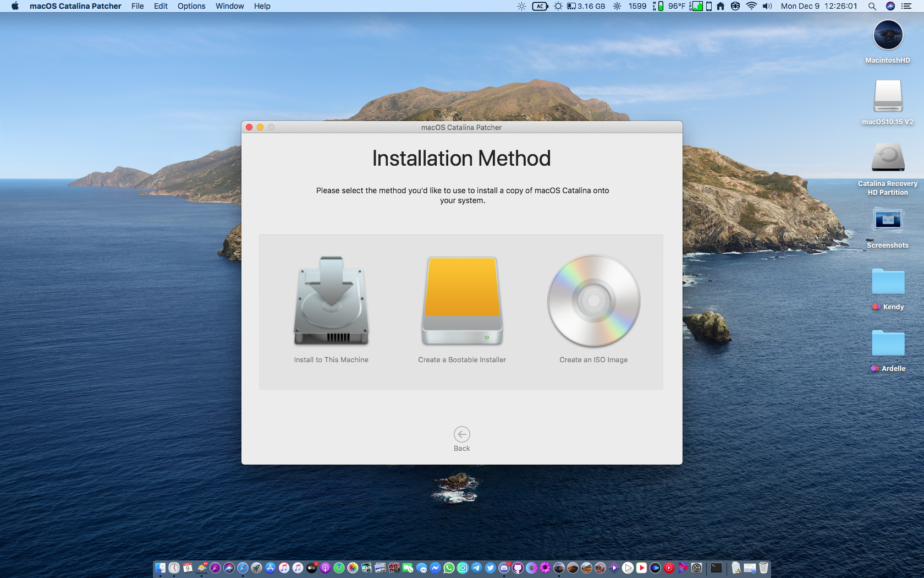Open Apple TV app in Dock
924x578 pixels.
coord(311,568)
